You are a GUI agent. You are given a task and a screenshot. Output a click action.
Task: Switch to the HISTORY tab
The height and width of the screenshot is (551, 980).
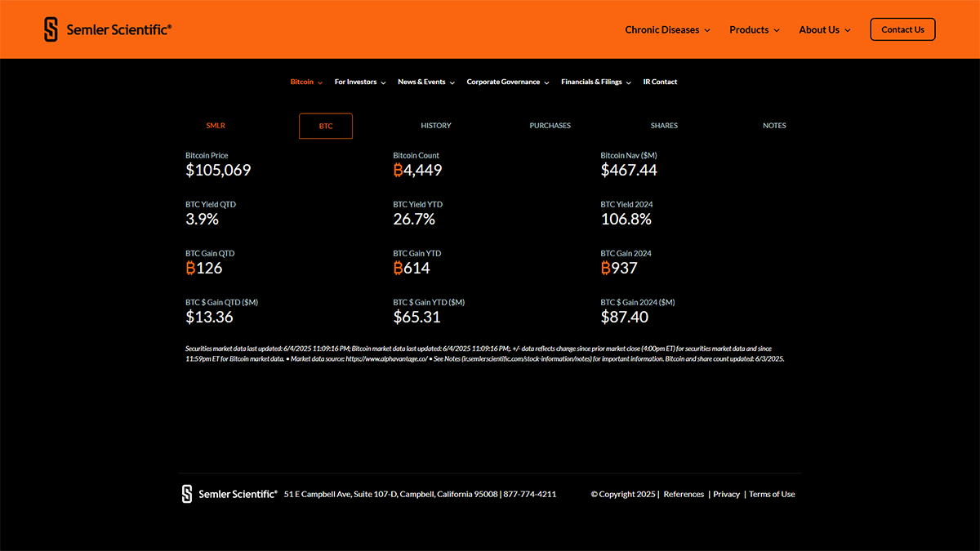click(436, 126)
